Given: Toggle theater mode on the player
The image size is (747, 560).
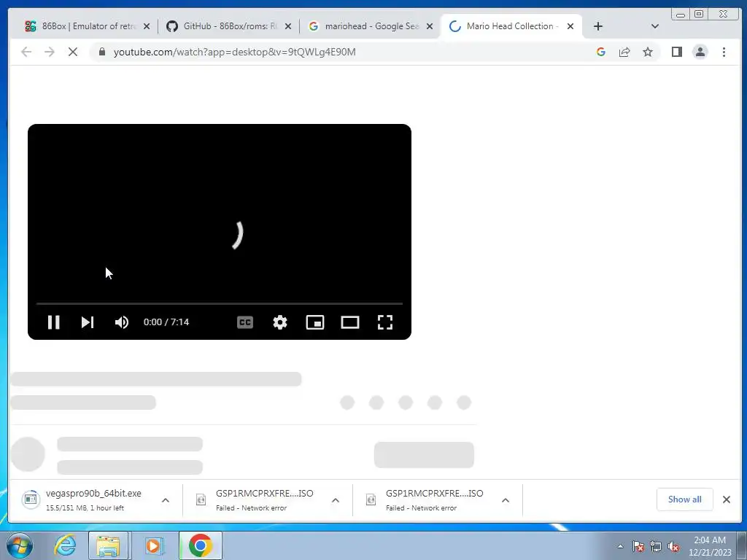Looking at the screenshot, I should click(x=350, y=322).
